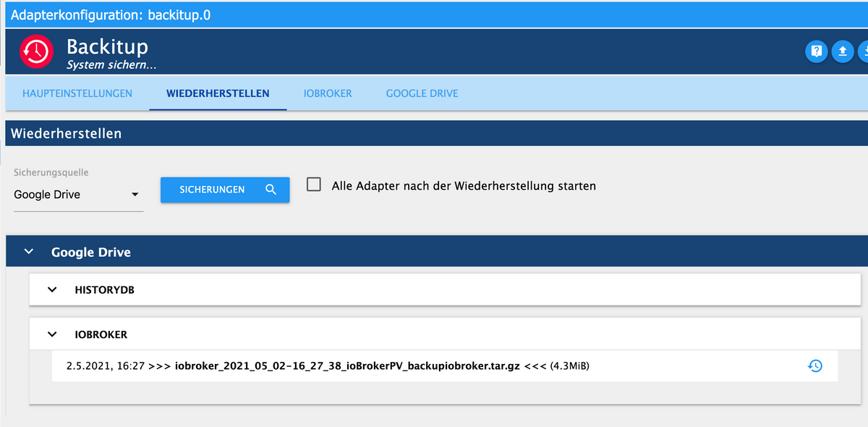Click the upload arrow icon in header
The height and width of the screenshot is (427, 868).
[843, 51]
